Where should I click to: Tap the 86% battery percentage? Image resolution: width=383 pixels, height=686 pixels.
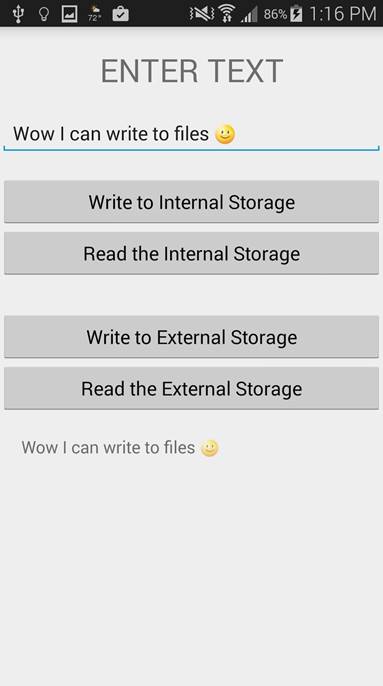(275, 14)
